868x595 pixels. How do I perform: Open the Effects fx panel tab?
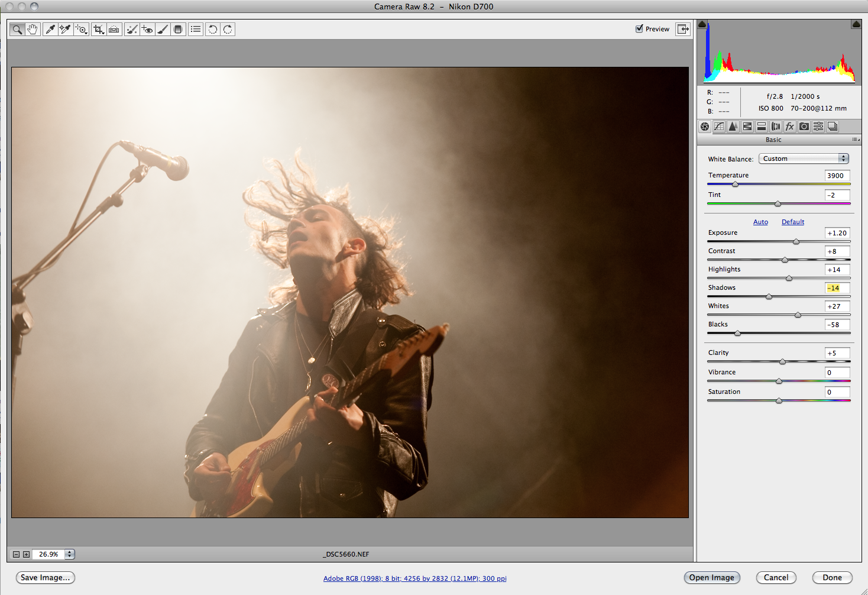click(790, 127)
